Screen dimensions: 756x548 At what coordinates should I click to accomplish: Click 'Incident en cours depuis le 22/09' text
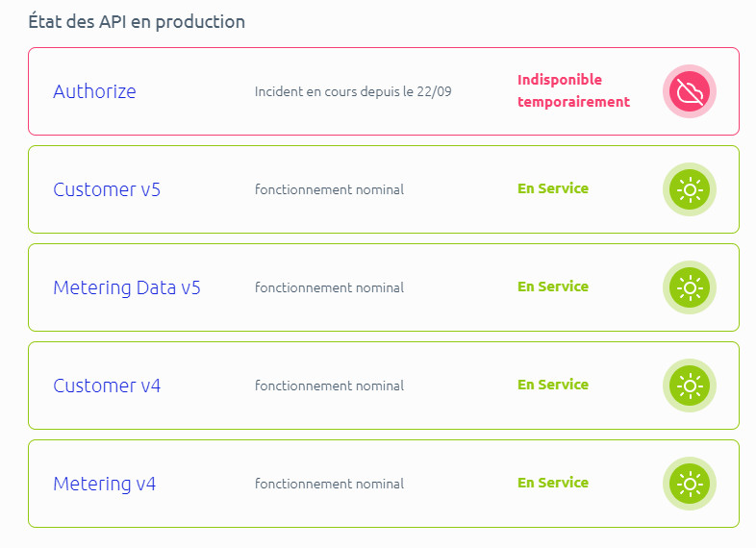click(x=353, y=91)
